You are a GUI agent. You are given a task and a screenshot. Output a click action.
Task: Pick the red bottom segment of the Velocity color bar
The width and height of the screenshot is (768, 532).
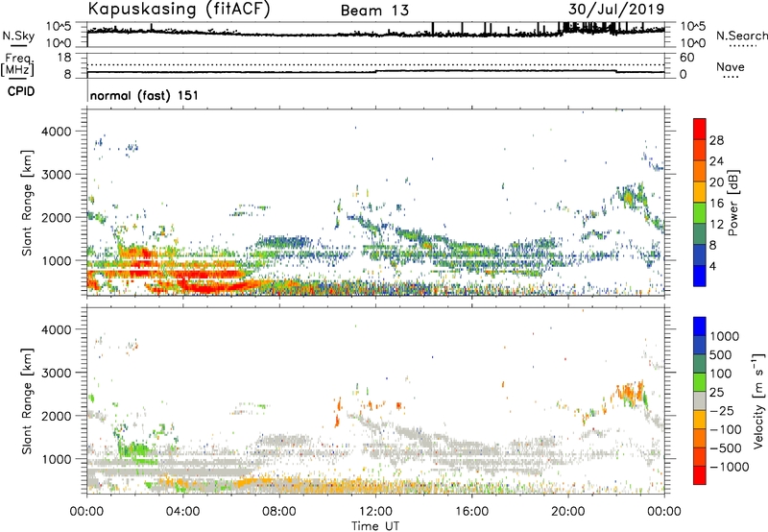point(700,475)
